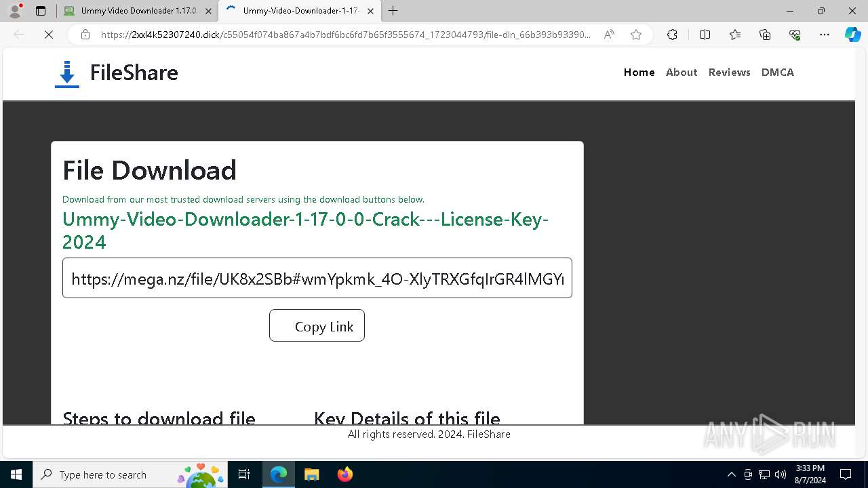The image size is (868, 488).
Task: Click the FileShare site title
Action: click(x=134, y=73)
